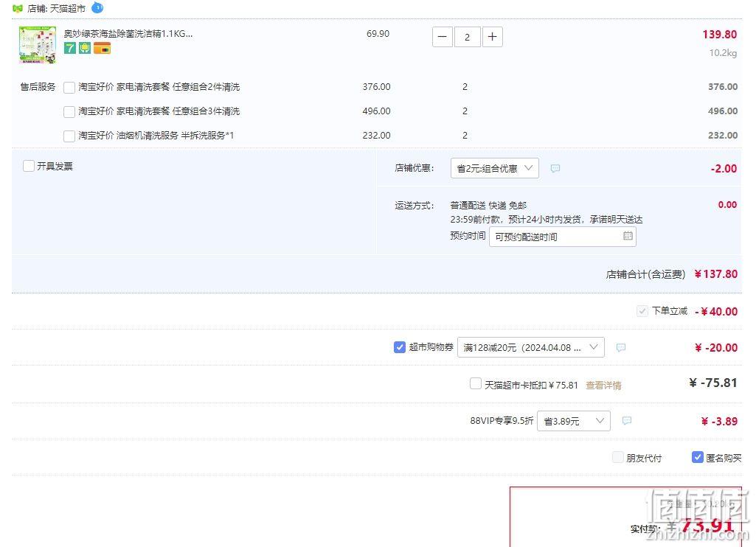The height and width of the screenshot is (547, 756).
Task: Uncheck the 超市购物券 coupon checkbox
Action: click(400, 347)
